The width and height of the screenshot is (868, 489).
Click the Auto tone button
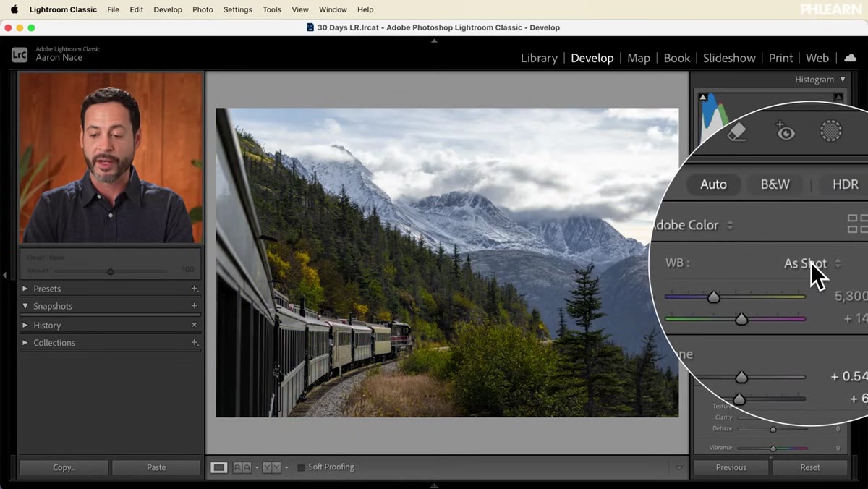click(713, 184)
